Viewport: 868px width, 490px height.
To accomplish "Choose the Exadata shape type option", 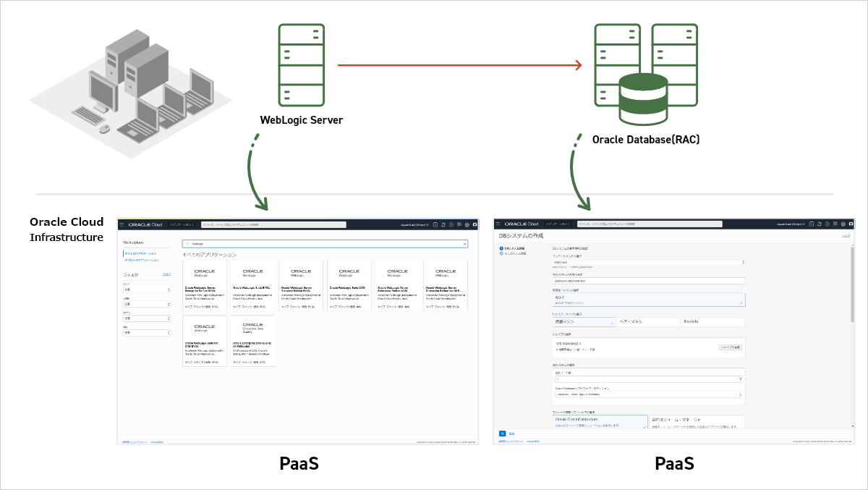I will (712, 321).
